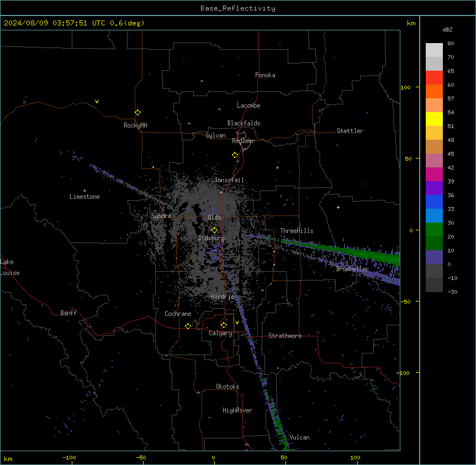Click the Okotoks label
The width and height of the screenshot is (476, 465).
(x=228, y=387)
